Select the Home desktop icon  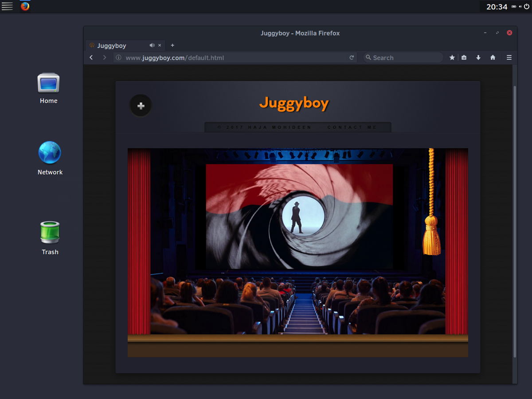(48, 88)
